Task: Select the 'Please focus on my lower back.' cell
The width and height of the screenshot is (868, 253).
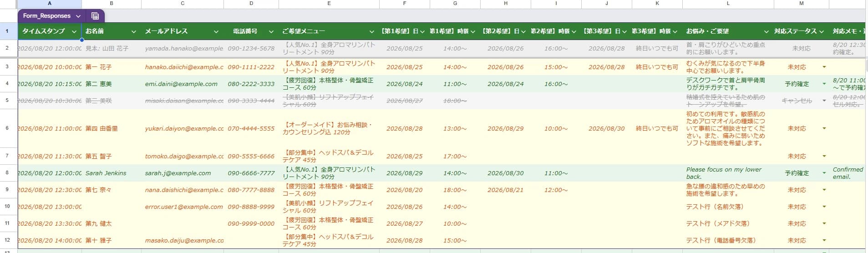Action: [728, 173]
